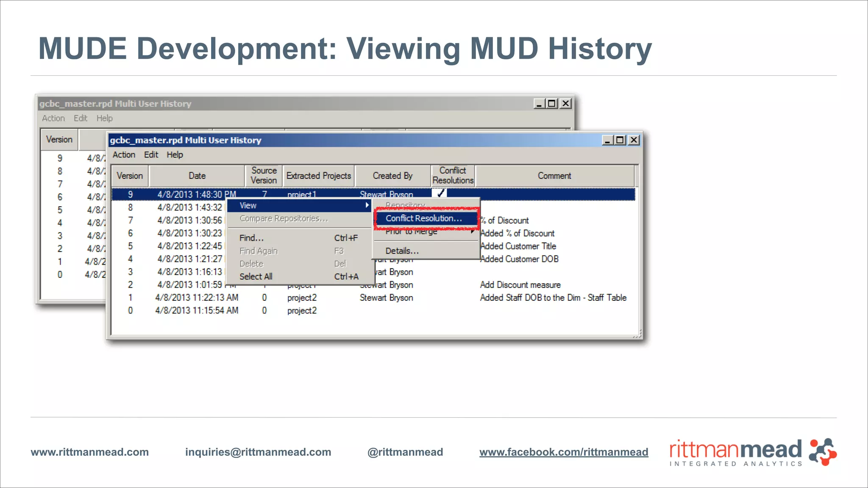868x488 pixels.
Task: Choose Find from the context menu
Action: [251, 238]
